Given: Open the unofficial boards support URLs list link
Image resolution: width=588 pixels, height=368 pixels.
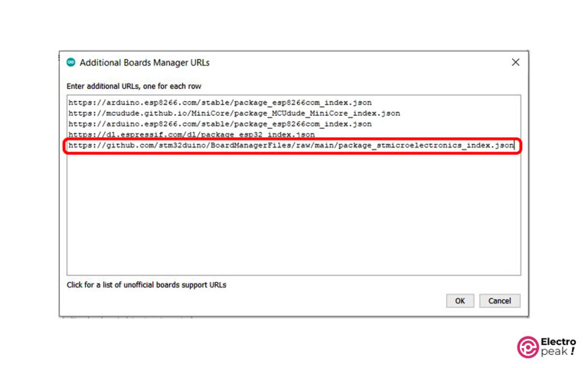Looking at the screenshot, I should (x=146, y=284).
